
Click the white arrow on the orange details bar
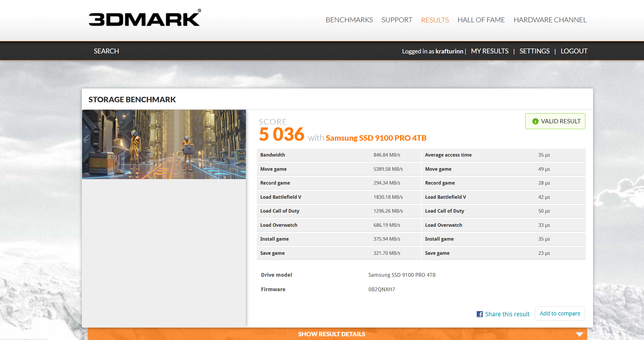pos(579,334)
